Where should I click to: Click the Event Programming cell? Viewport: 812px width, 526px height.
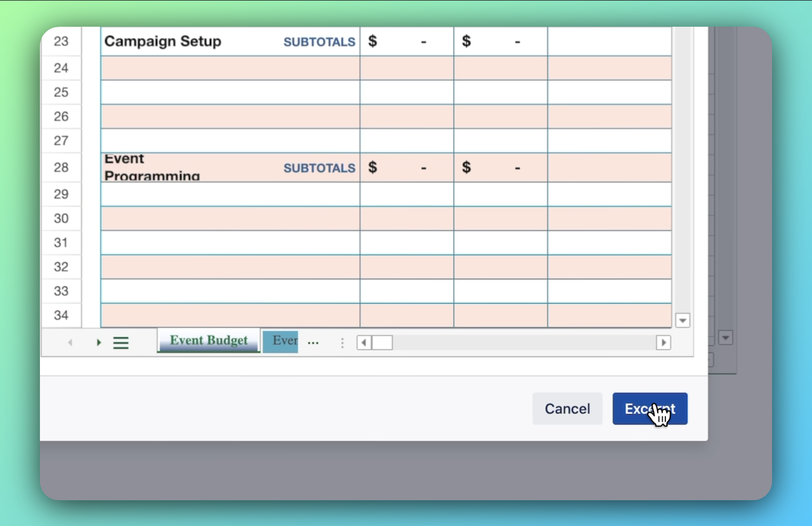click(x=152, y=167)
